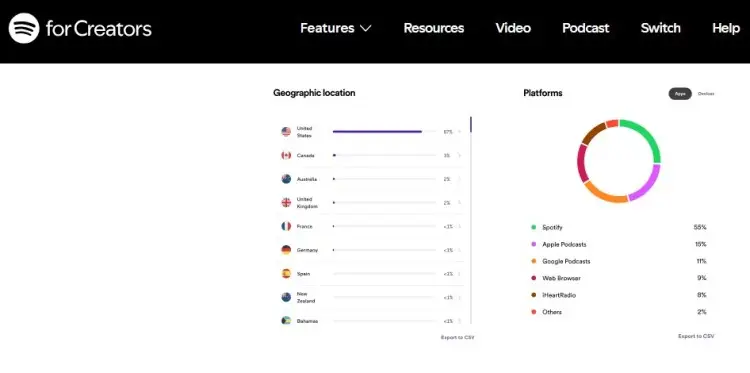Open the Help nav item
The height and width of the screenshot is (373, 750).
coord(726,28)
